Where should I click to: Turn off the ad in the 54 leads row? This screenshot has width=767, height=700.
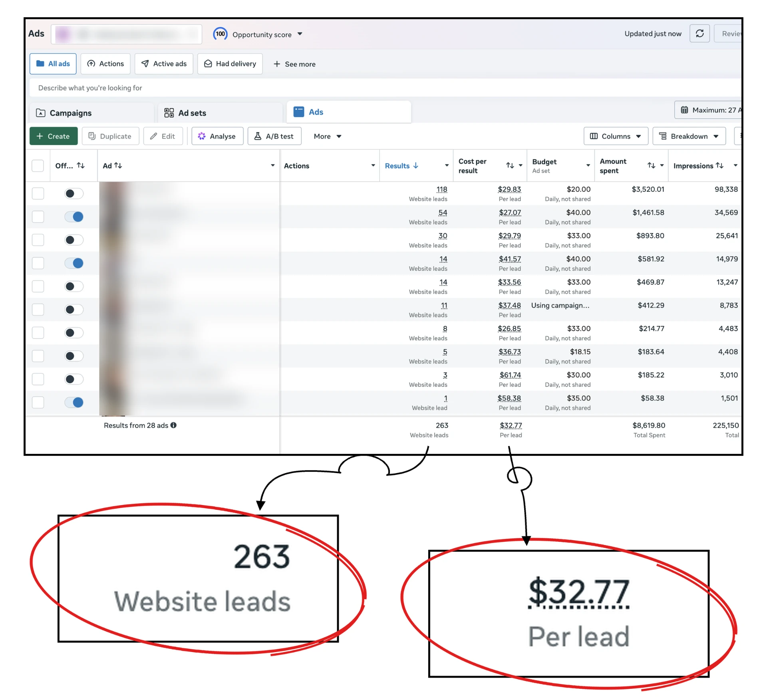tap(74, 217)
